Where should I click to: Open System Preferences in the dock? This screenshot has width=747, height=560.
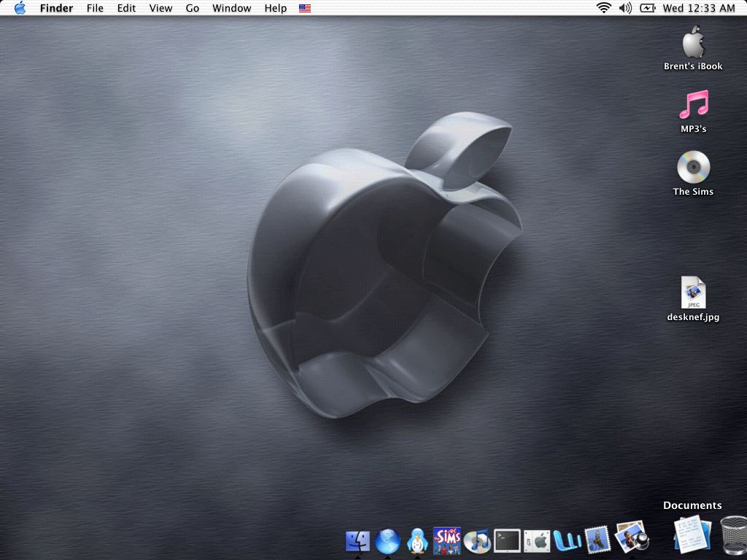click(537, 541)
